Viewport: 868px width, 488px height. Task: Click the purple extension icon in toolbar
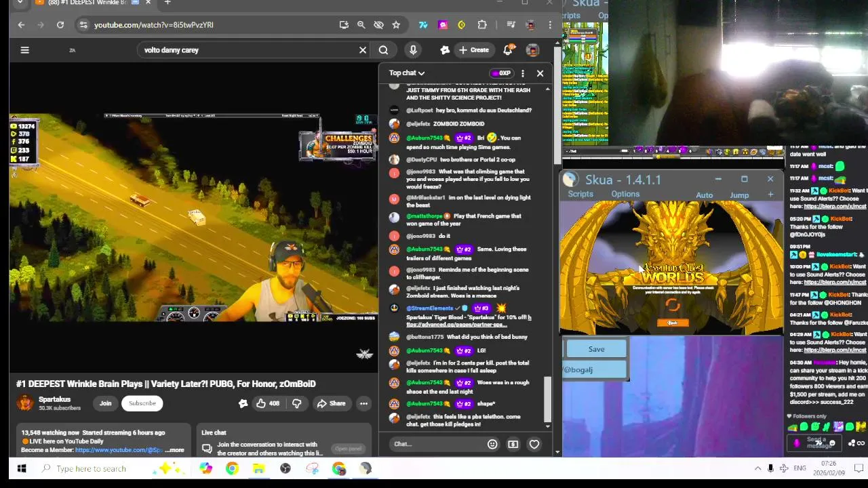(x=443, y=25)
